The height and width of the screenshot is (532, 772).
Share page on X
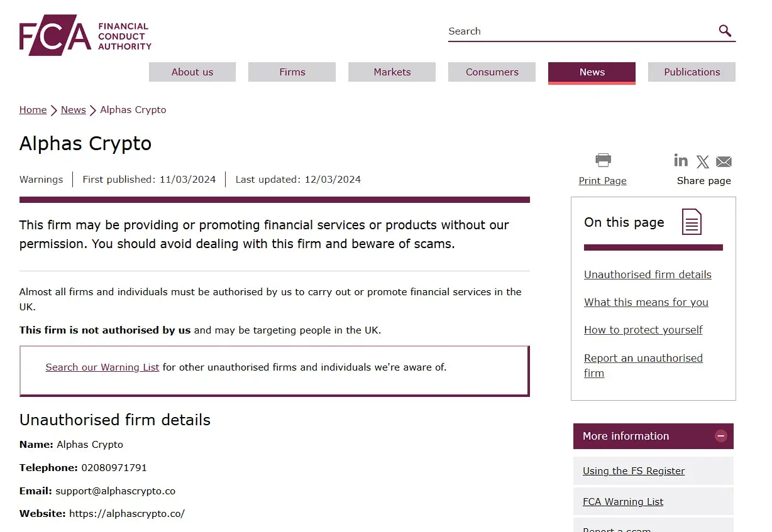(703, 162)
